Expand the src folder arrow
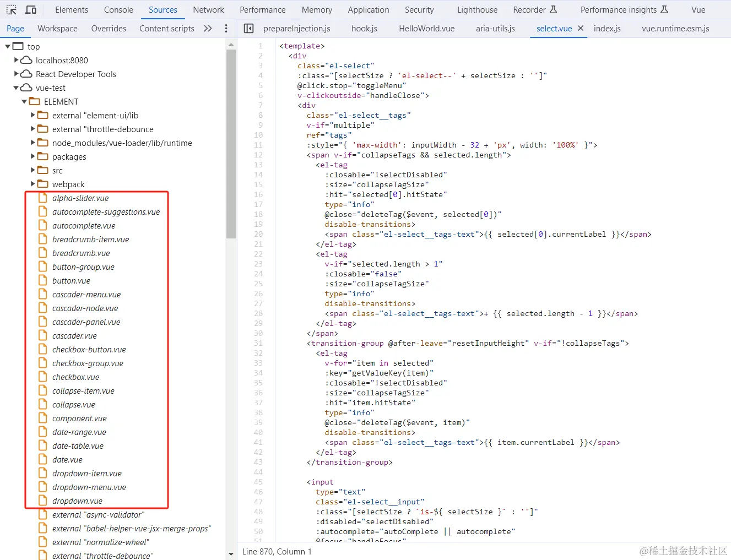The width and height of the screenshot is (731, 560). coord(33,170)
